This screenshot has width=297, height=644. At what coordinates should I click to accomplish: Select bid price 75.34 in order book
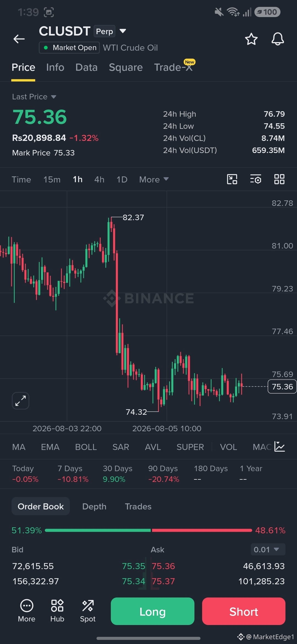[x=133, y=581]
